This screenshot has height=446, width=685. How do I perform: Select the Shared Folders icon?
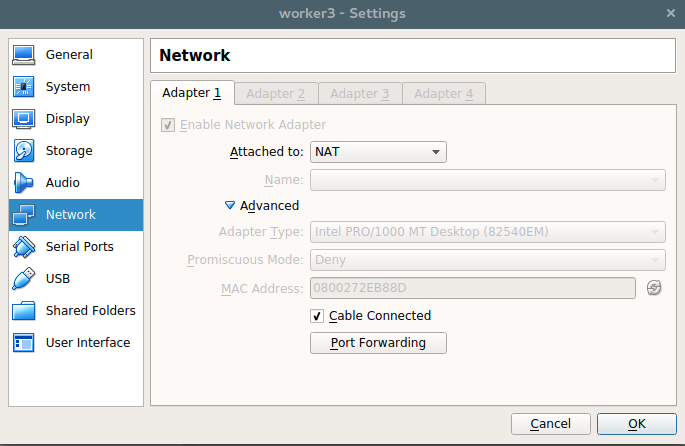point(24,311)
